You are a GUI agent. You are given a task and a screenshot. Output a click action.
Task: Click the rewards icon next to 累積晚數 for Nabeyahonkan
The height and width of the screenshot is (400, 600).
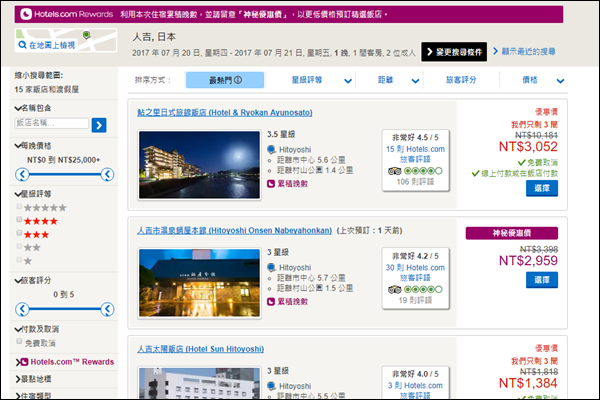point(271,302)
